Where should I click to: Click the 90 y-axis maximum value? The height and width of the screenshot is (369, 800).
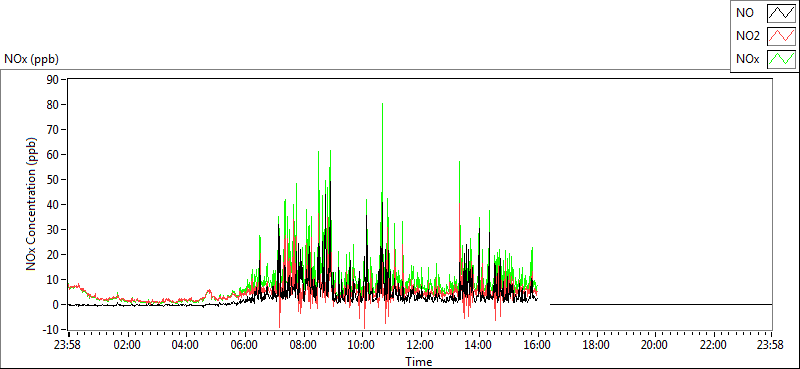[x=53, y=80]
